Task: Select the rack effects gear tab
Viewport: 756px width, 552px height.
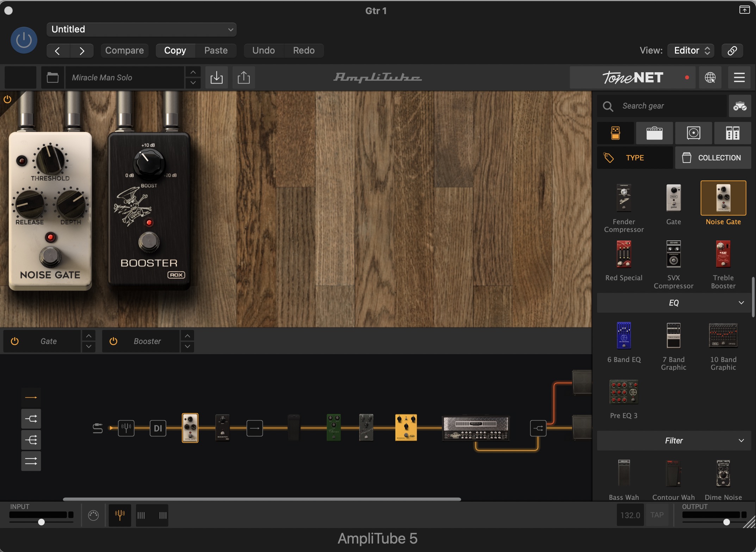Action: [x=733, y=133]
